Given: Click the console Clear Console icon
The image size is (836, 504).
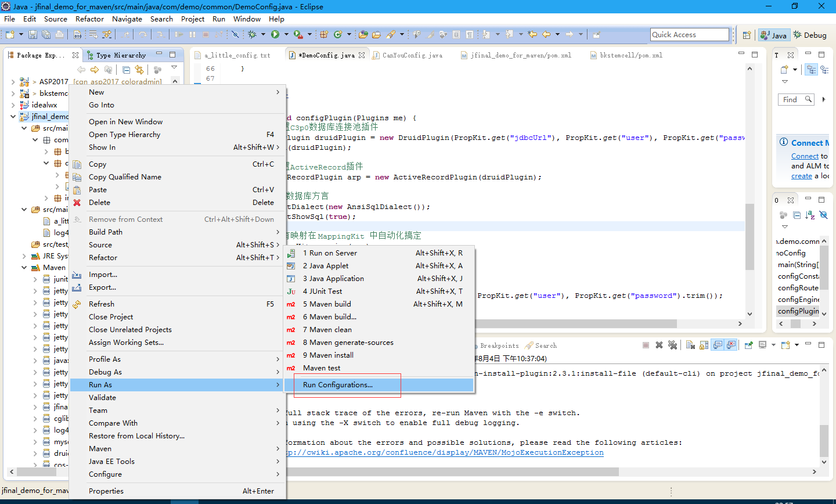Looking at the screenshot, I should [x=690, y=345].
